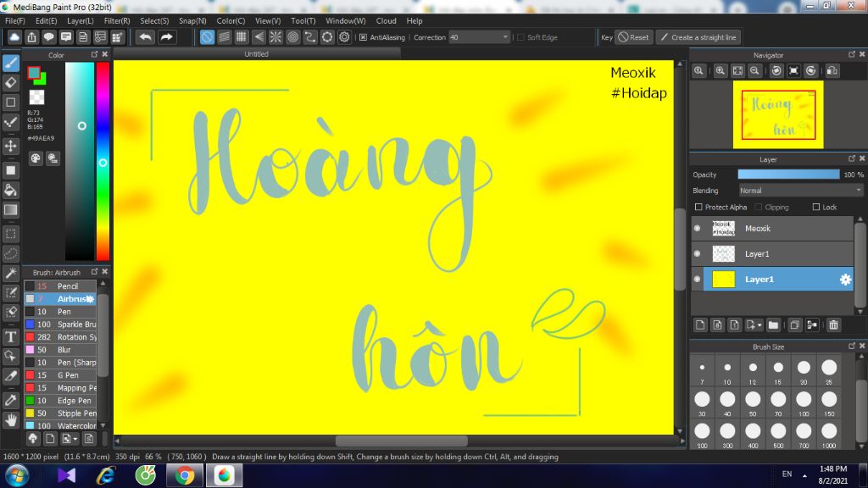Select the Edge Pen brush
The image size is (868, 488).
60,401
